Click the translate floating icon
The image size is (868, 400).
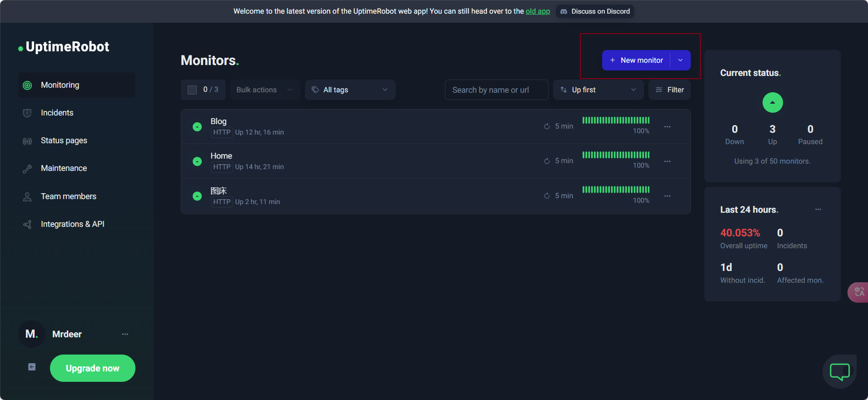[x=858, y=292]
